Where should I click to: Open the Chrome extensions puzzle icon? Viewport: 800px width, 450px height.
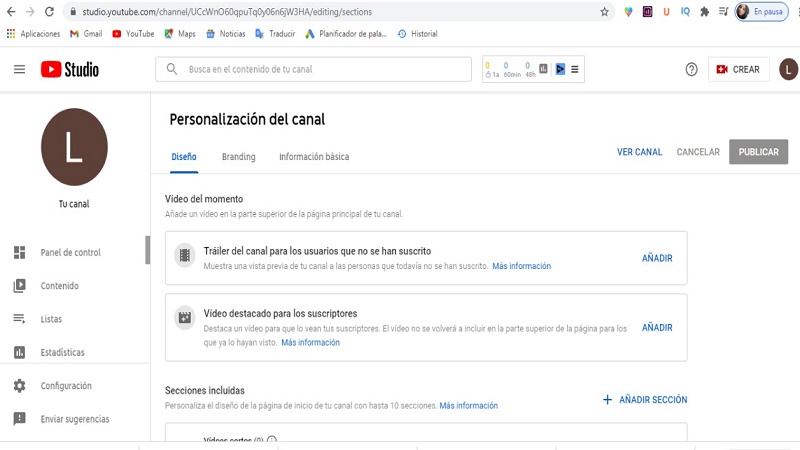705,12
